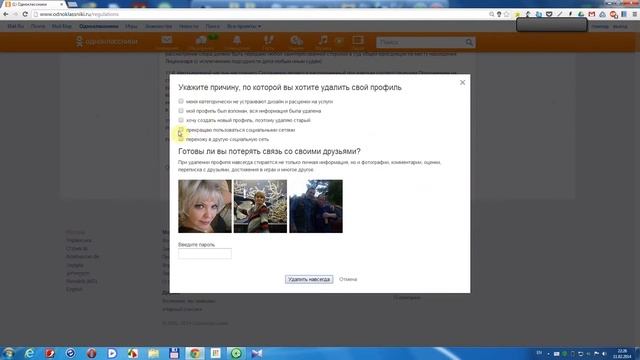
Task: Open 'Почта' in top portal bar
Action: [x=38, y=26]
